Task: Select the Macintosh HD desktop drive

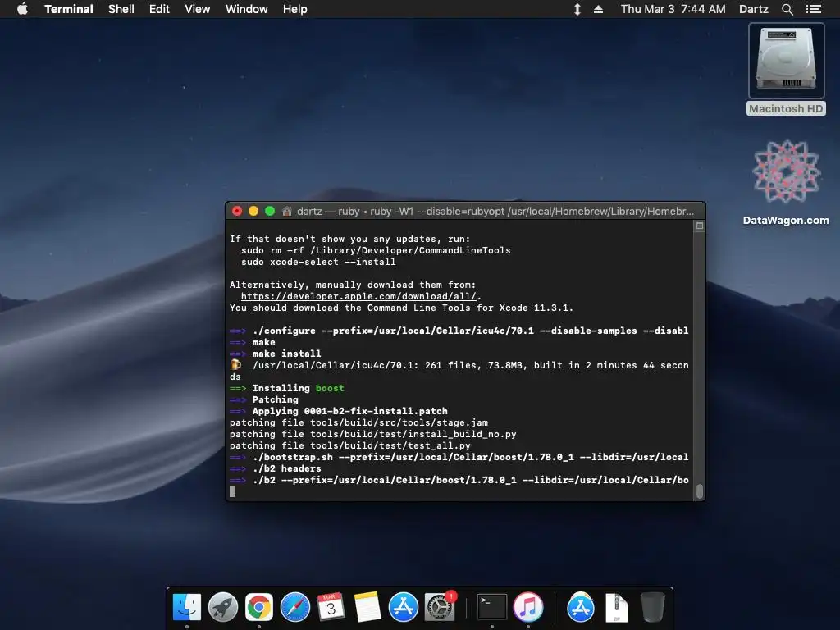Action: tap(786, 69)
